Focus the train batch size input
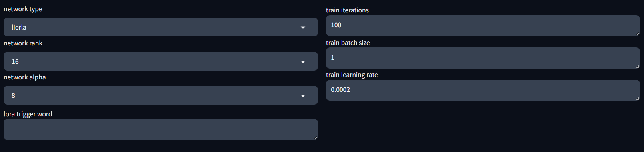 point(483,58)
